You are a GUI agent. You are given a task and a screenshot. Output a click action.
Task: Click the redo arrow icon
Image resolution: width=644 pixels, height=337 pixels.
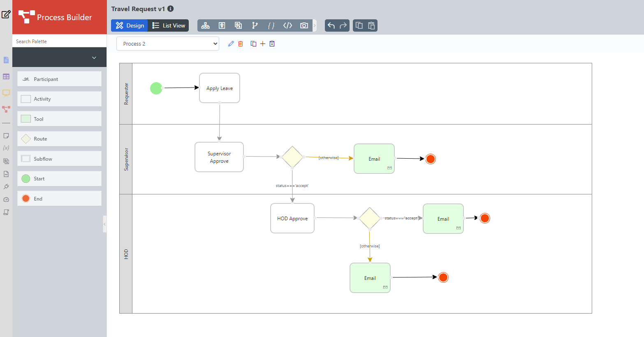point(343,25)
